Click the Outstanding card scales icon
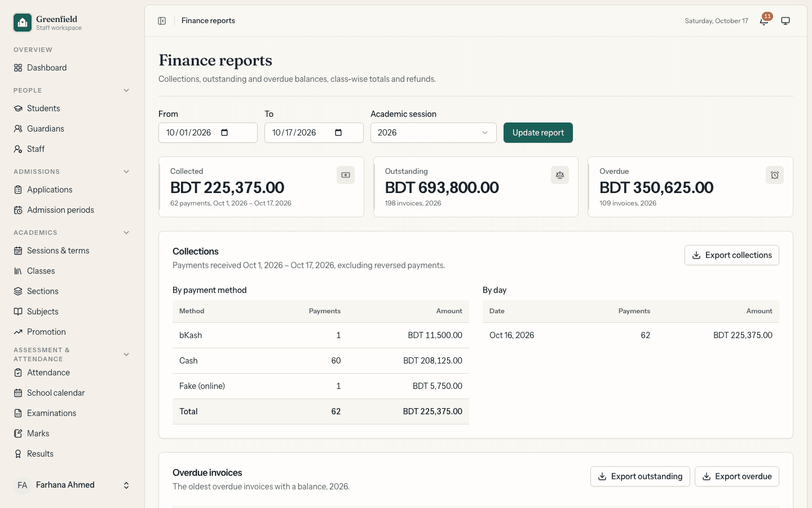Screen dimensions: 812x508 click(x=560, y=175)
